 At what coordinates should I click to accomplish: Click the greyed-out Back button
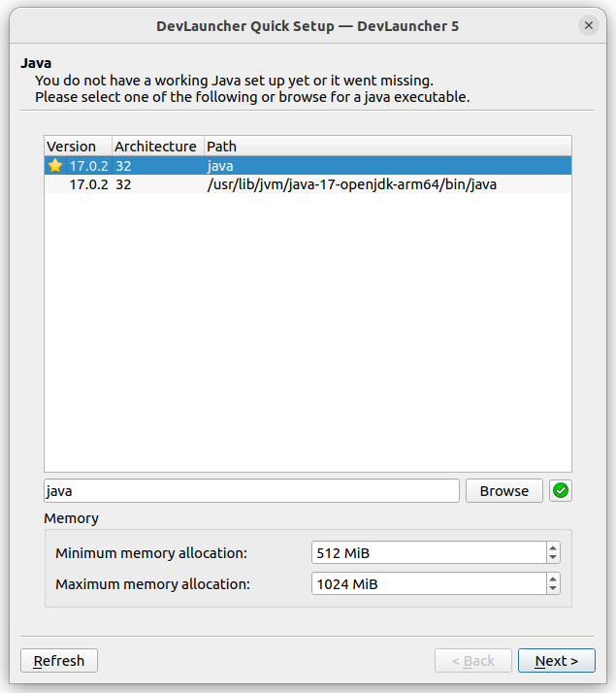(x=472, y=661)
